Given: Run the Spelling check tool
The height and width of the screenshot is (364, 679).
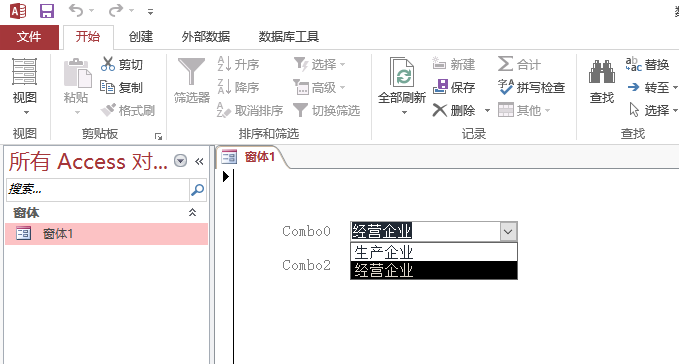Looking at the screenshot, I should (x=505, y=87).
